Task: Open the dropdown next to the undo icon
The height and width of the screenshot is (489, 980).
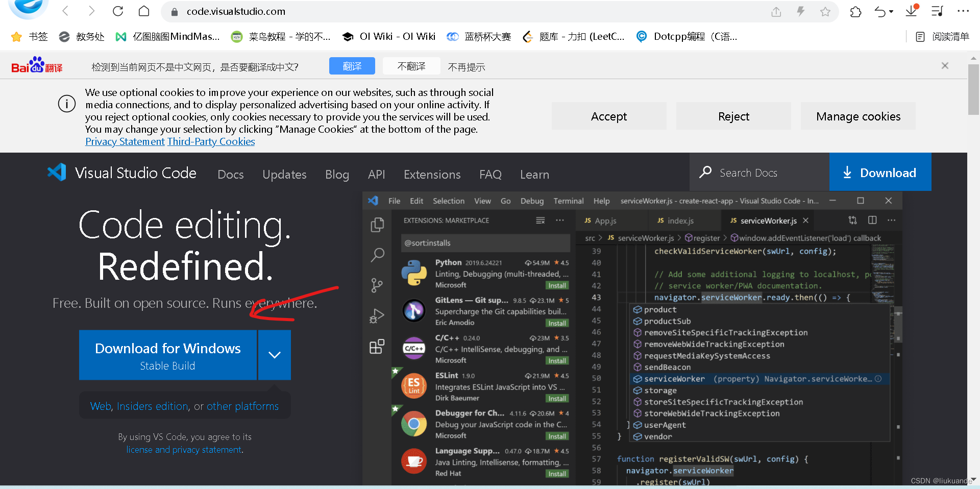Action: point(891,12)
